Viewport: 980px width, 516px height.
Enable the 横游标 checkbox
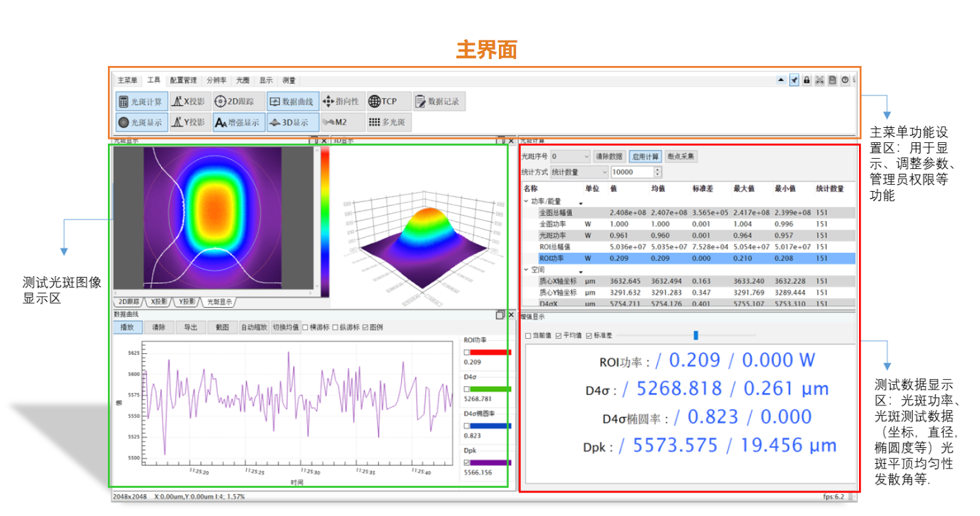pyautogui.click(x=306, y=328)
